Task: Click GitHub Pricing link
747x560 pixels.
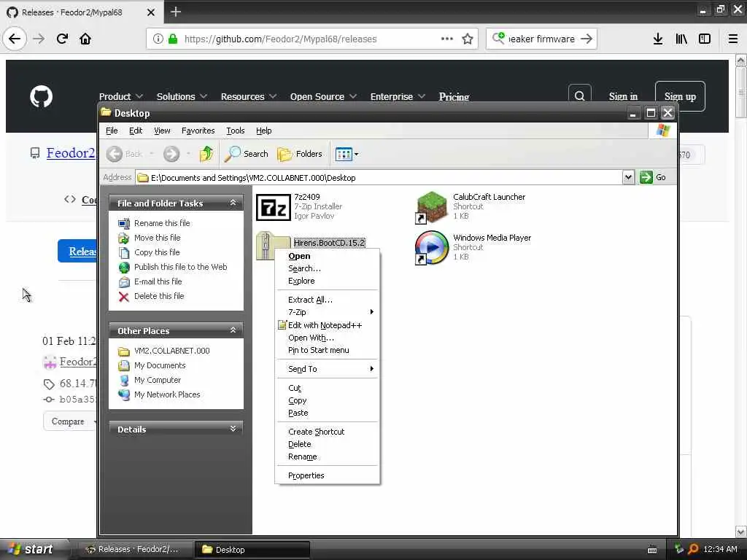Action: [454, 97]
